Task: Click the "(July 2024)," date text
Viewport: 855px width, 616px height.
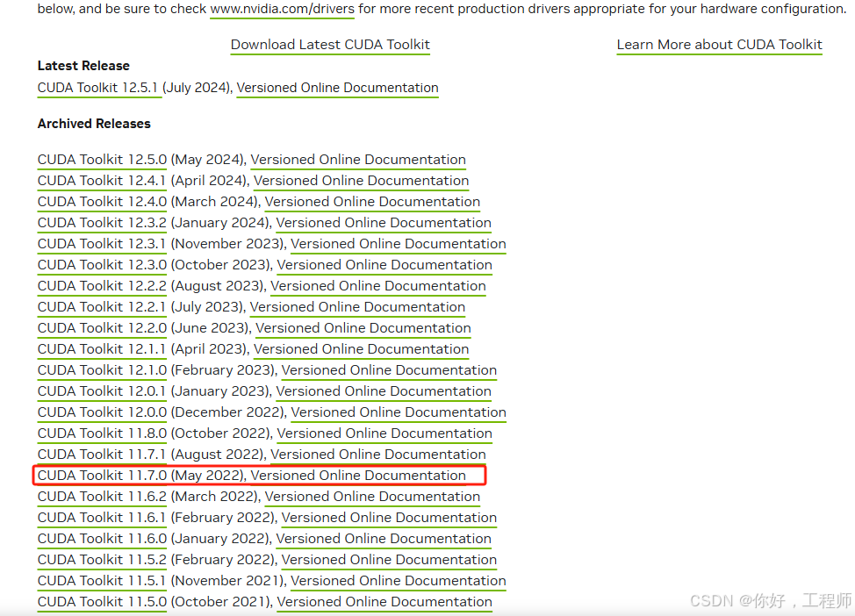Action: click(x=198, y=88)
